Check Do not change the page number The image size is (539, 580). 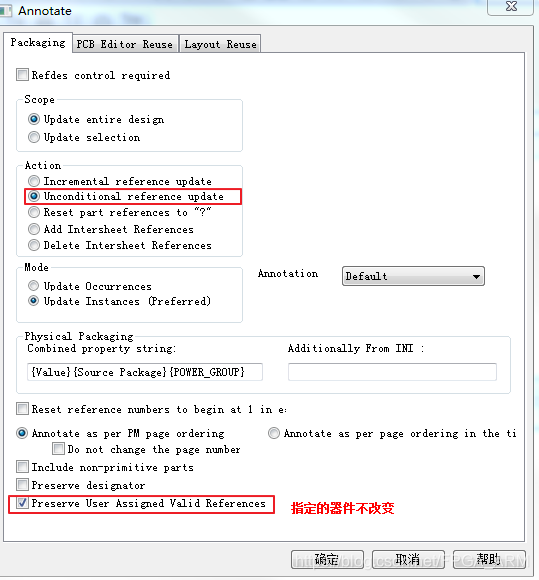pyautogui.click(x=58, y=449)
